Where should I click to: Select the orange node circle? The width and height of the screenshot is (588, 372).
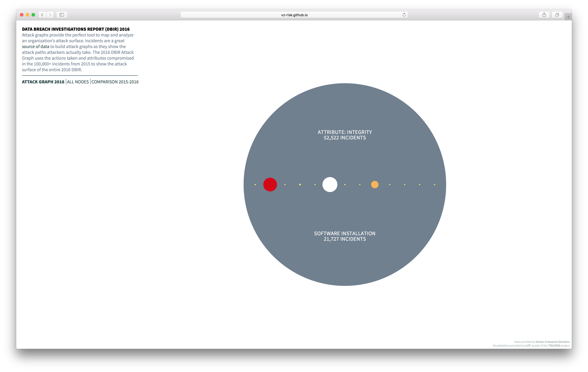click(x=375, y=184)
